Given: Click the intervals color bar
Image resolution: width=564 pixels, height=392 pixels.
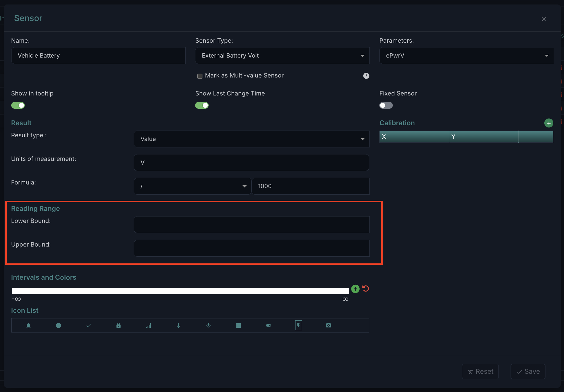Looking at the screenshot, I should point(180,291).
